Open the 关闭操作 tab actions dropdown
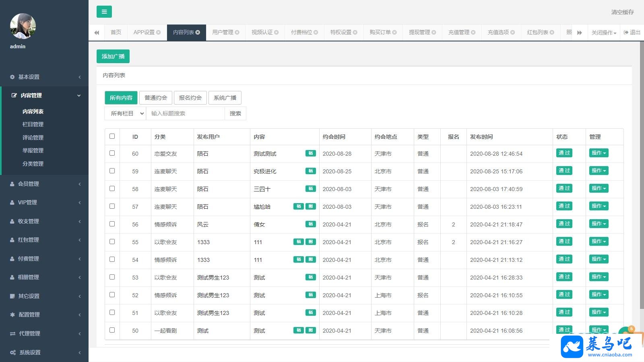 [604, 33]
